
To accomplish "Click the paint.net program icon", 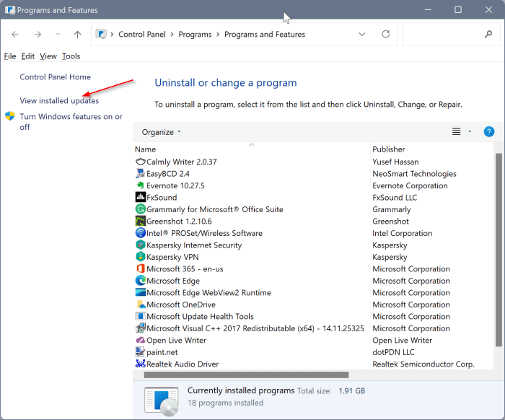I will tap(141, 352).
